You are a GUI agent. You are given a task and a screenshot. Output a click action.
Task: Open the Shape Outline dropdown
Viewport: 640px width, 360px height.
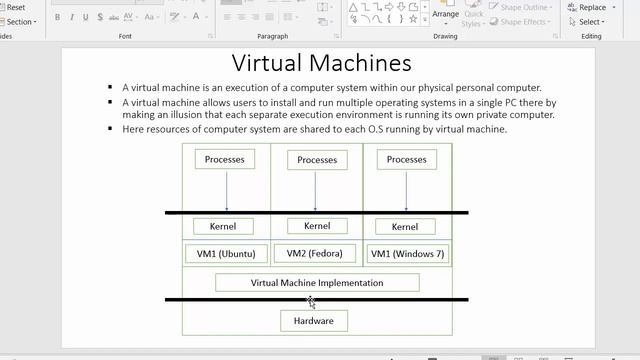click(x=521, y=7)
